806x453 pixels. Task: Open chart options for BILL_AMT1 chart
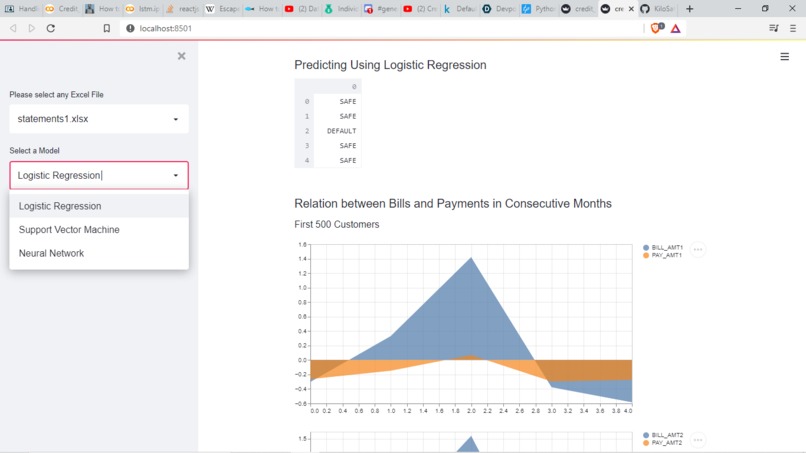pos(698,249)
